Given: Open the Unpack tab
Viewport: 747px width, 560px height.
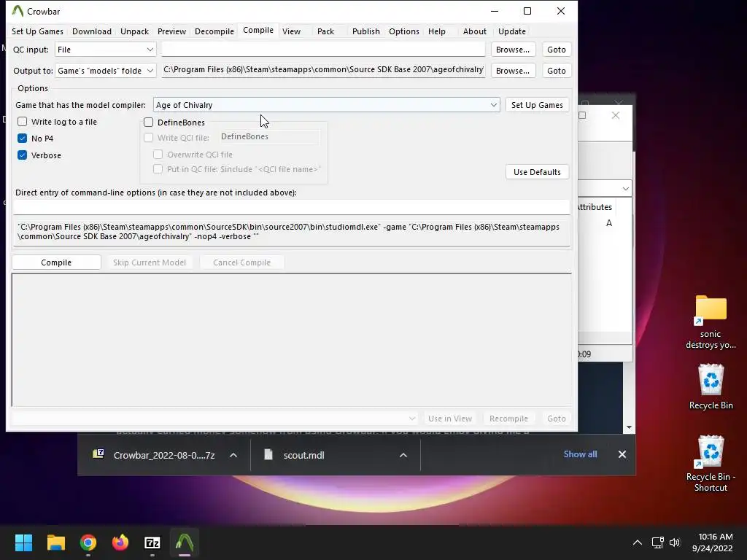Looking at the screenshot, I should click(x=134, y=31).
